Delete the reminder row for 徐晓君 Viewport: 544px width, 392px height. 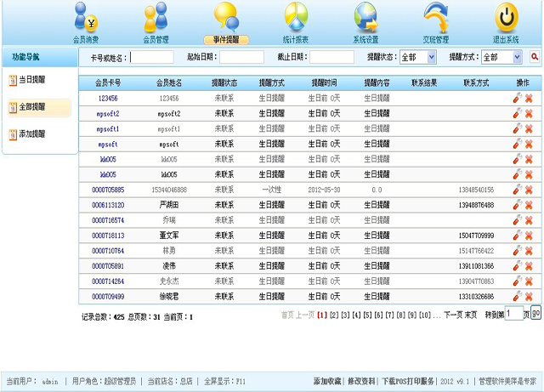(x=529, y=297)
